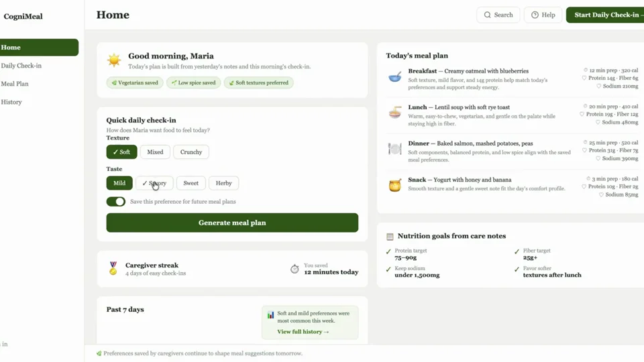The height and width of the screenshot is (362, 644).
Task: Go to Home in the sidebar
Action: tap(39, 47)
